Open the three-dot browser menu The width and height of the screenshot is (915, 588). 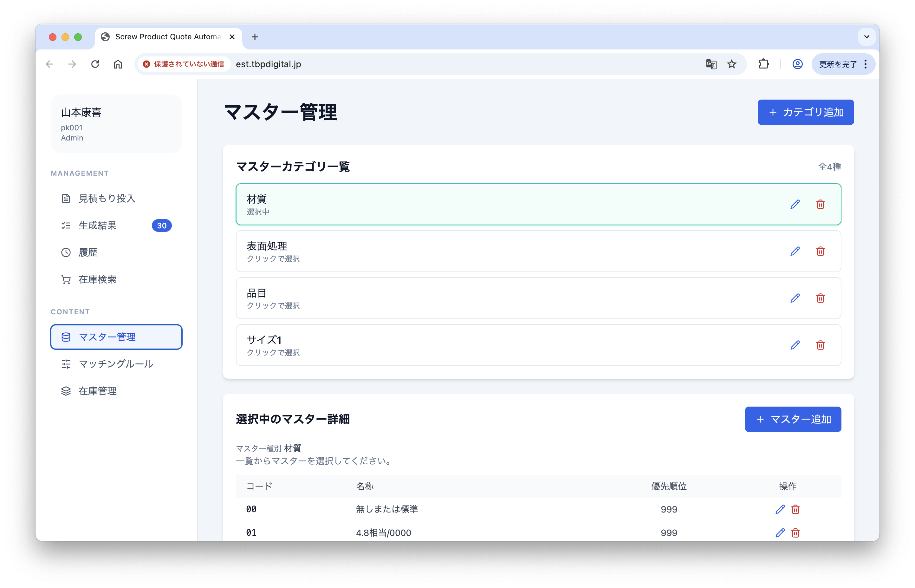[865, 64]
